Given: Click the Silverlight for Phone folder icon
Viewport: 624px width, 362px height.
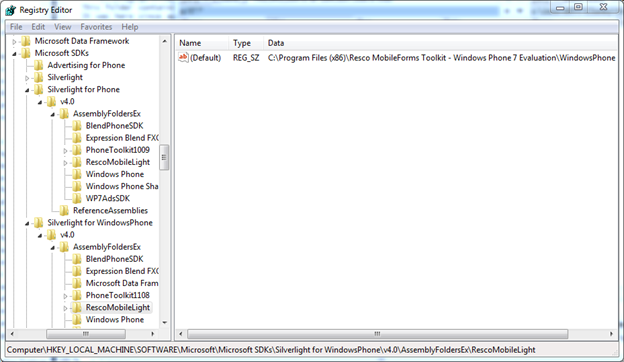Looking at the screenshot, I should point(38,90).
